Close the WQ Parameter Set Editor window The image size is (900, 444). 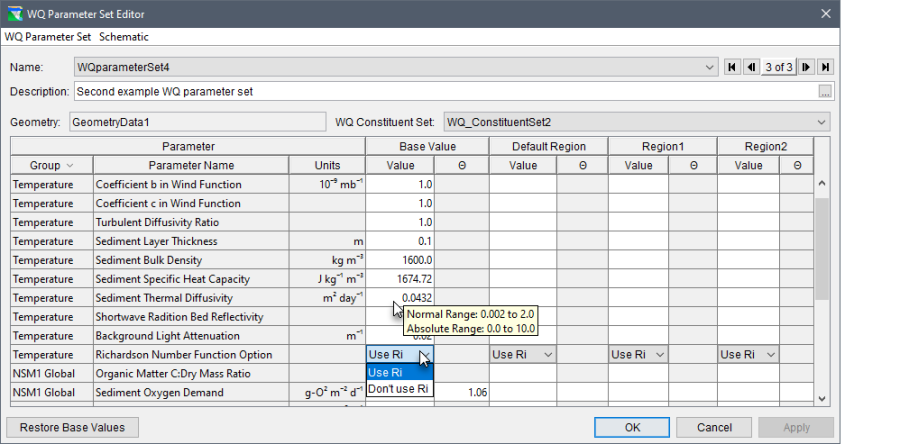click(825, 14)
